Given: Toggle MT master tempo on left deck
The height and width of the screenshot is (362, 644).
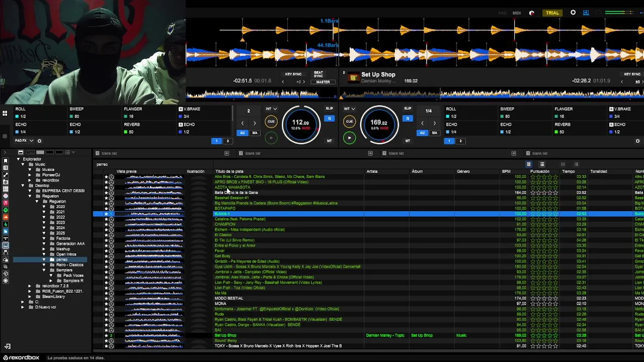Looking at the screenshot, I should click(x=329, y=141).
